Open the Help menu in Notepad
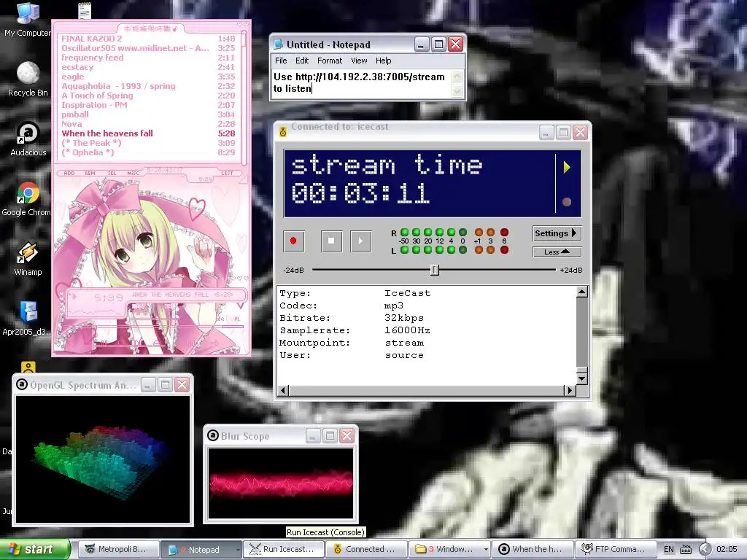 (x=384, y=61)
